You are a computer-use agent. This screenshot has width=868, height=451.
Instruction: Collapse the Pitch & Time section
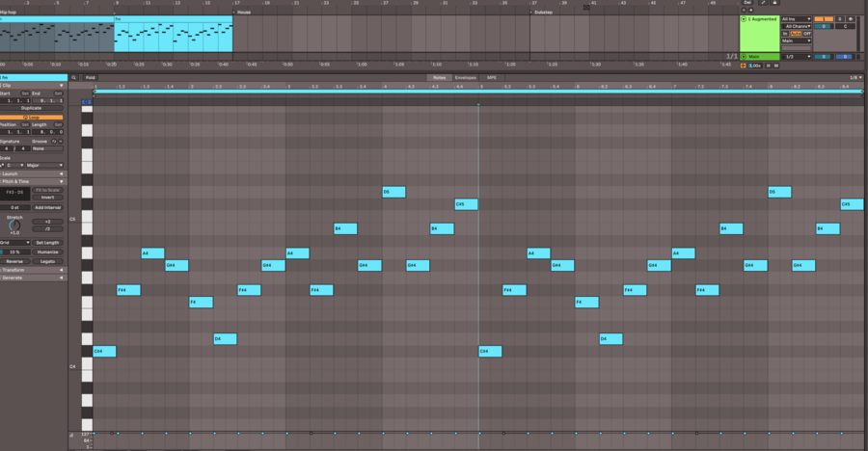(32, 181)
